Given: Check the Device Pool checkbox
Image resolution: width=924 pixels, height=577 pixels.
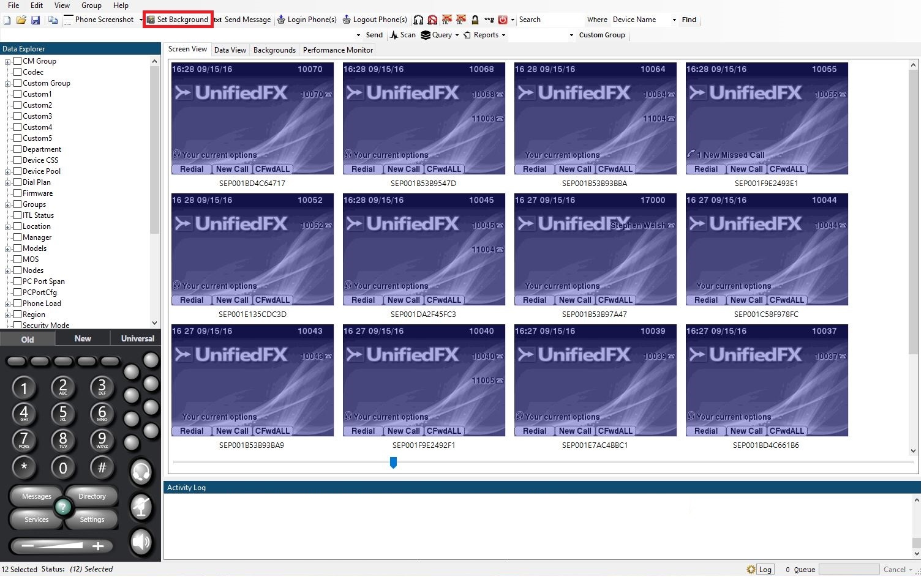Looking at the screenshot, I should coord(18,171).
